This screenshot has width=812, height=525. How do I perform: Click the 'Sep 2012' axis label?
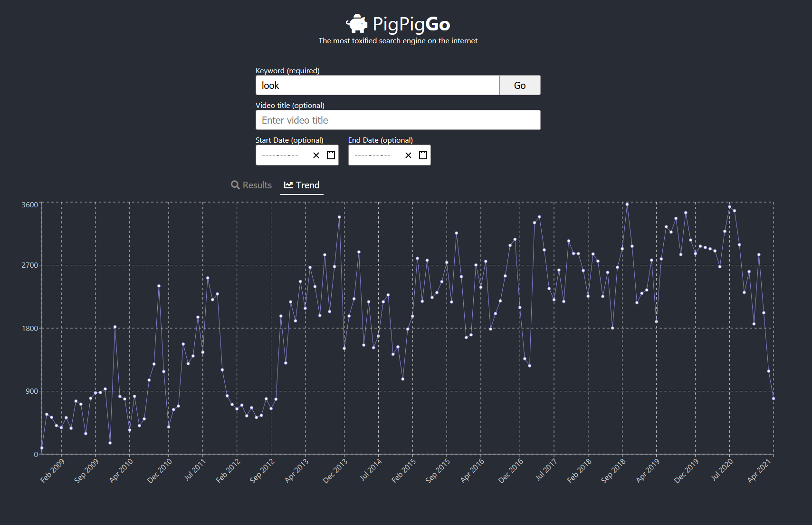coord(262,471)
